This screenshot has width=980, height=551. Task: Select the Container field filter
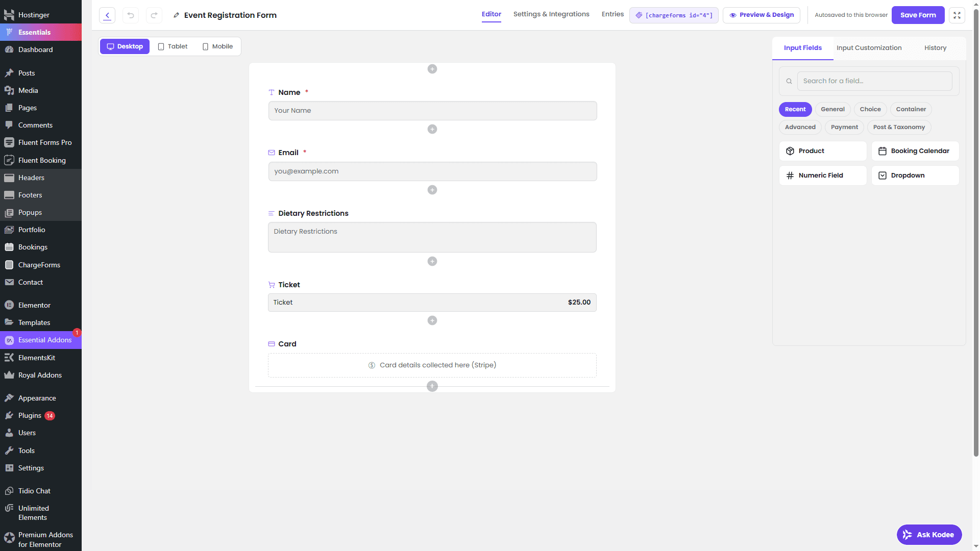(911, 109)
